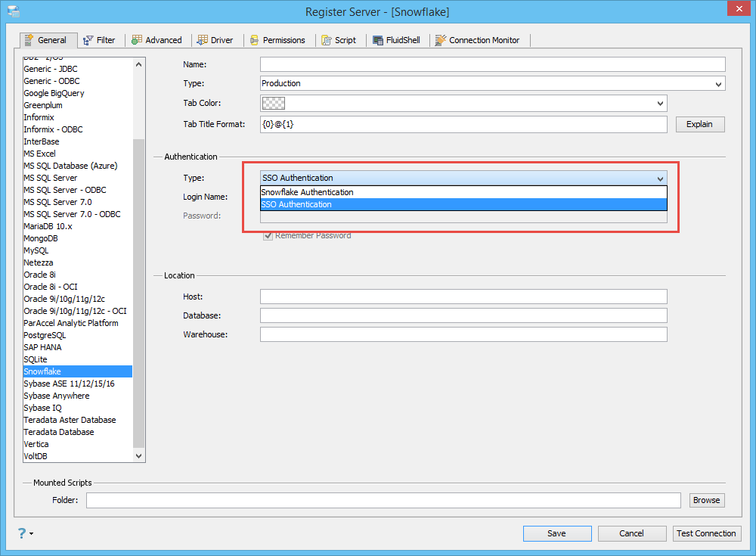Screen dimensions: 756x556
Task: Expand the Tab Color dropdown
Action: point(660,104)
